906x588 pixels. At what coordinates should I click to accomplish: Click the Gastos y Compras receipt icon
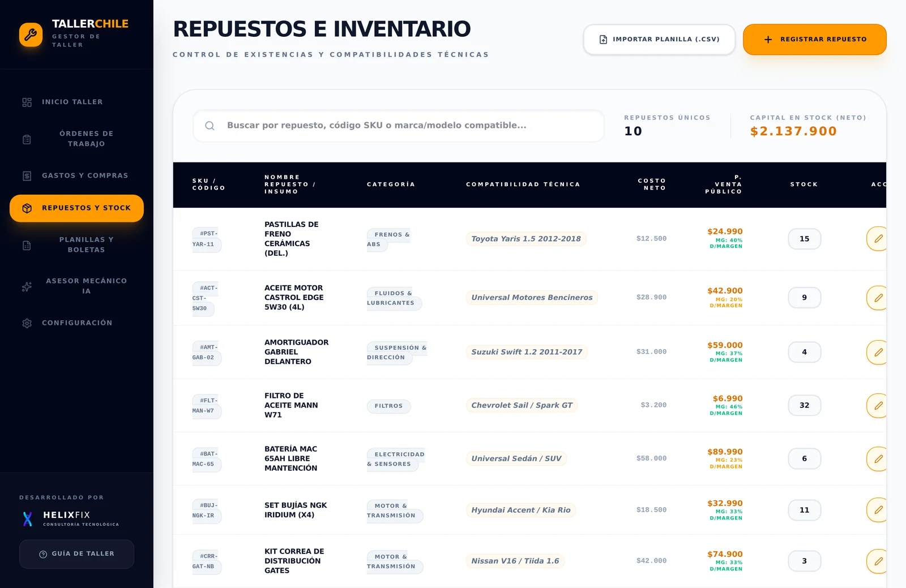click(x=27, y=176)
